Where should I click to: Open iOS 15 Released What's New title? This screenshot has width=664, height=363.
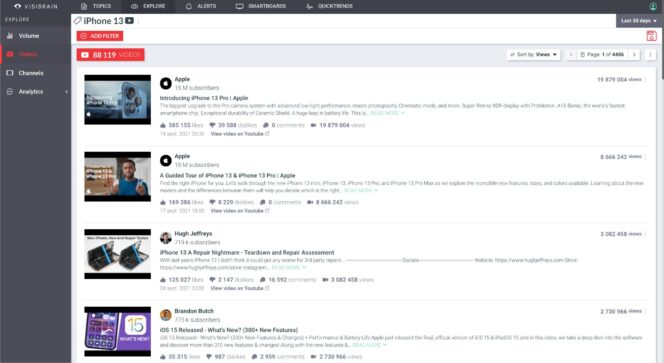coord(229,330)
